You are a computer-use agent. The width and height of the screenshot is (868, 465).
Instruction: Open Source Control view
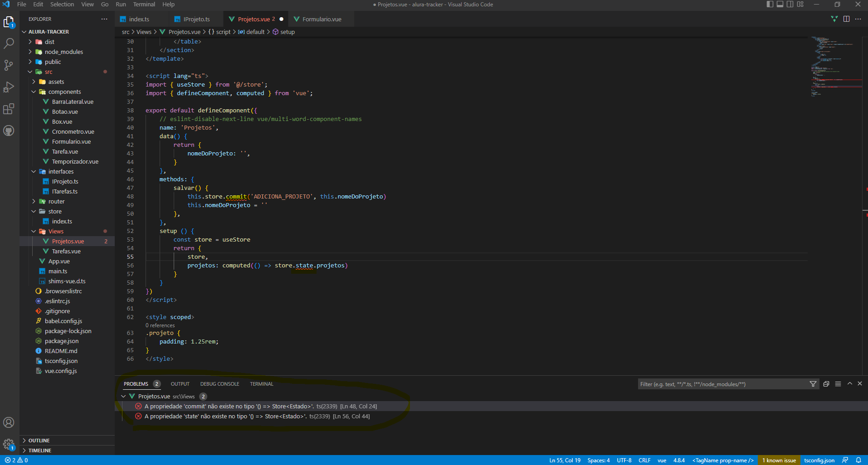(x=9, y=65)
